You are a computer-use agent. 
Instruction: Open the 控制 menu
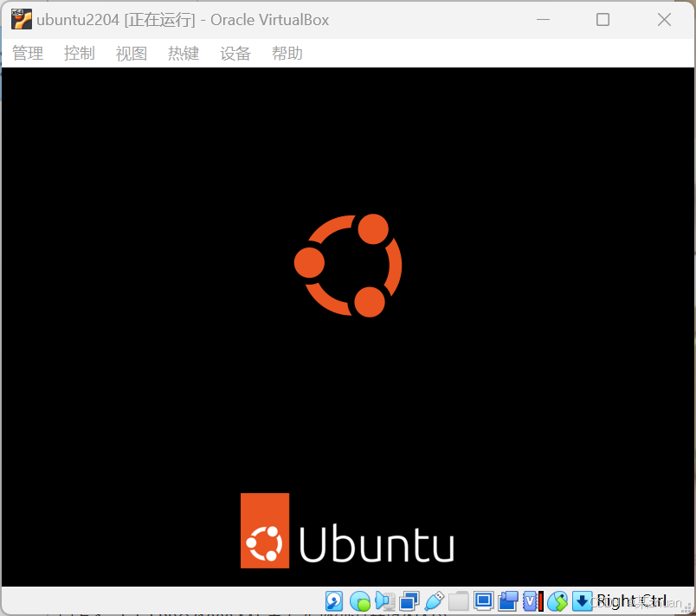[x=80, y=54]
